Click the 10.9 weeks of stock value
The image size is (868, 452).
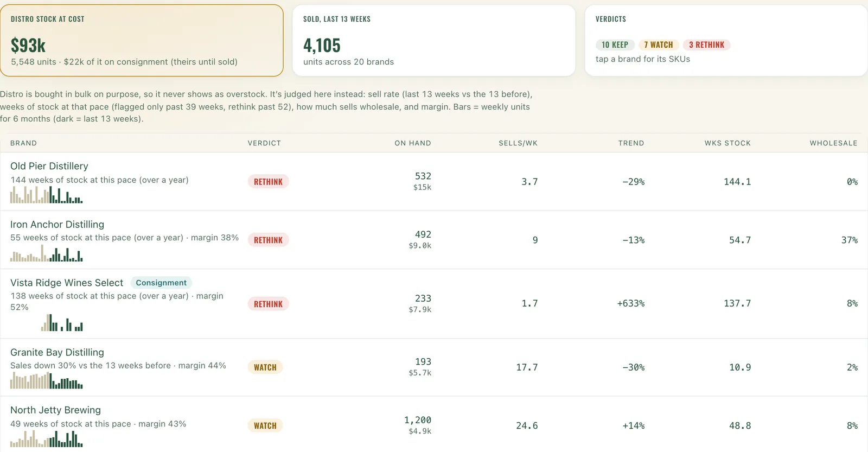point(740,367)
